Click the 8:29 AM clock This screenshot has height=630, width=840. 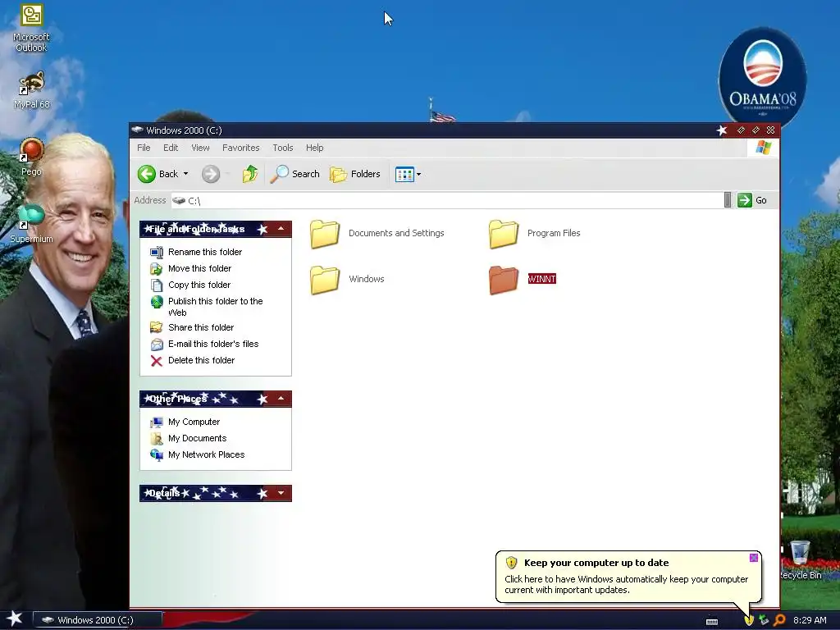tap(810, 620)
